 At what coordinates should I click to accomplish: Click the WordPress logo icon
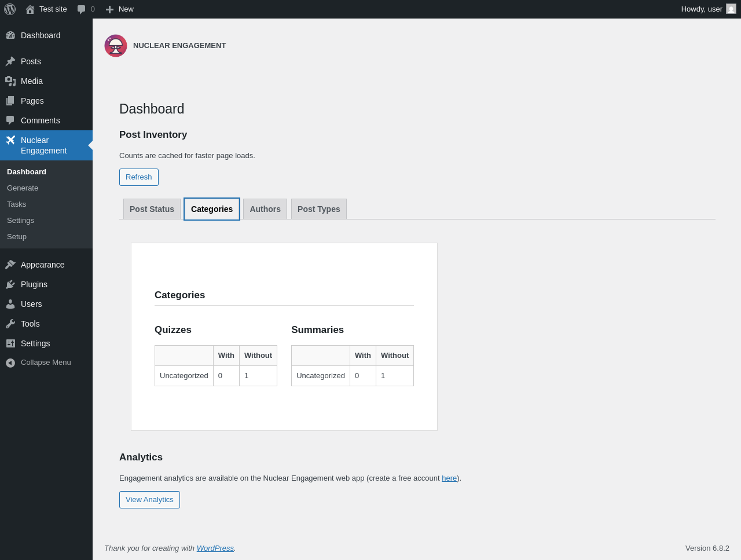point(10,9)
